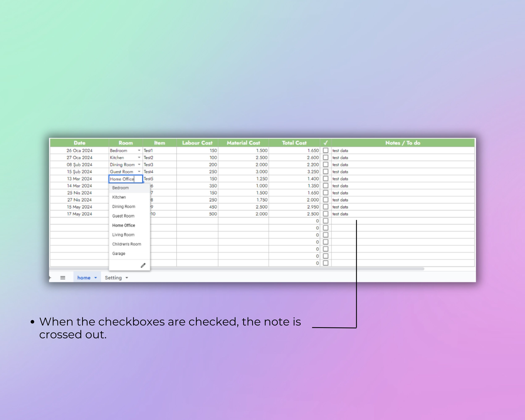The width and height of the screenshot is (525, 420).
Task: Pick Dining Room in the dropdown list
Action: pos(129,207)
